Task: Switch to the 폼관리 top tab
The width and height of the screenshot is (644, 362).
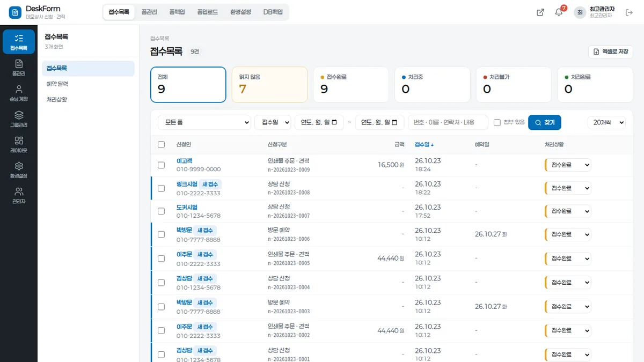Action: click(149, 12)
